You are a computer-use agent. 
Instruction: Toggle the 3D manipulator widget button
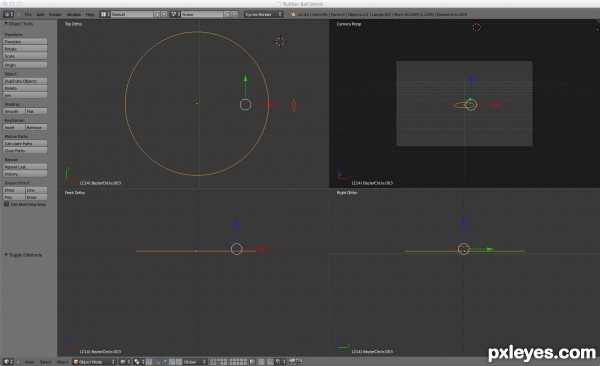click(x=157, y=362)
